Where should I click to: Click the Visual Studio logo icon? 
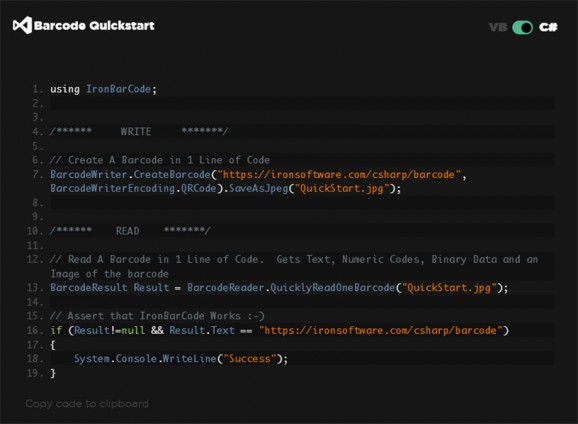click(22, 25)
